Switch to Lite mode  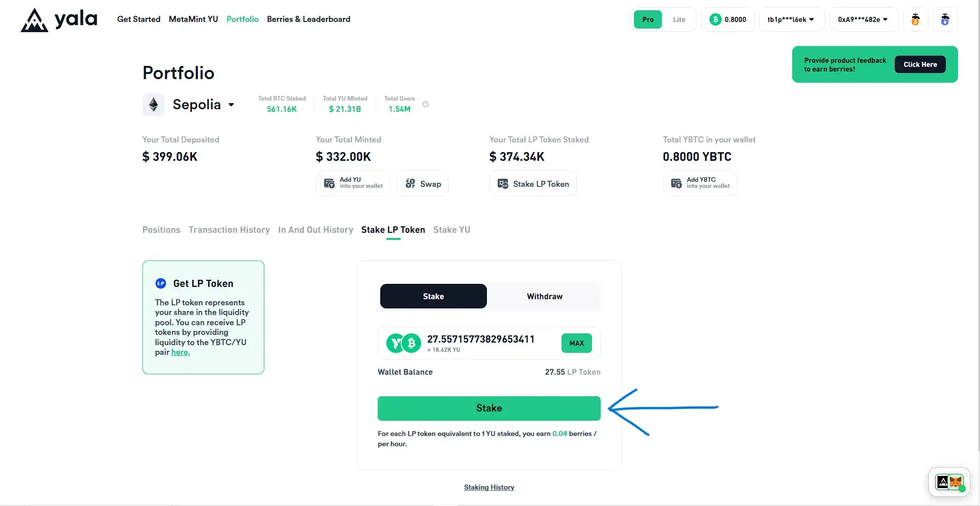pyautogui.click(x=679, y=19)
